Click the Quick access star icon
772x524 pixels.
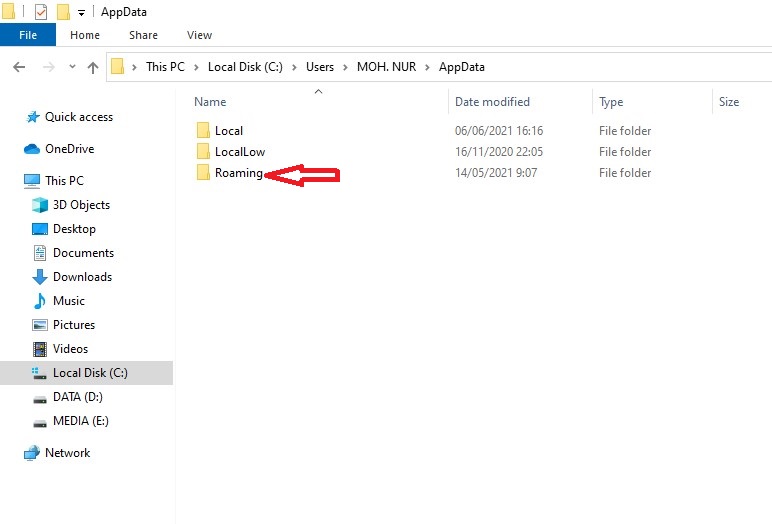33,117
